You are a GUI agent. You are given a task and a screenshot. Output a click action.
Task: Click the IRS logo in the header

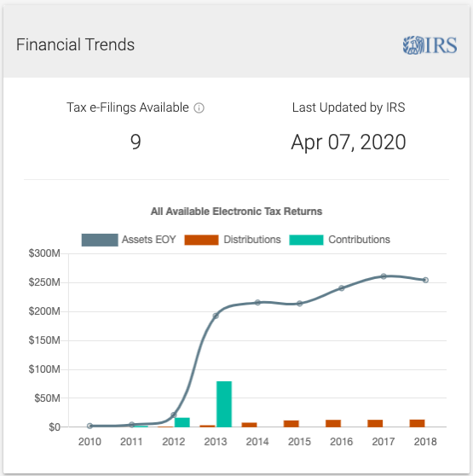tap(430, 45)
